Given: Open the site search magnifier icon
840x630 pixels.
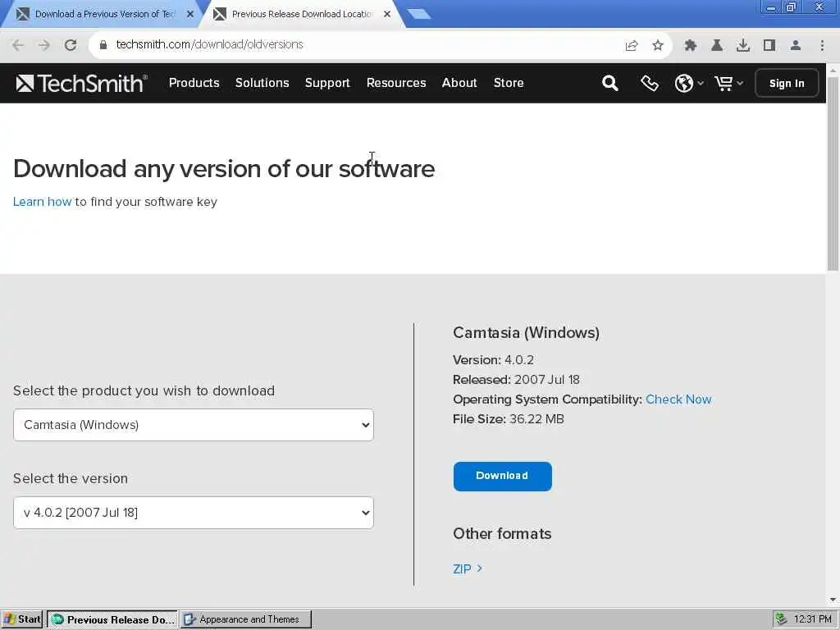Looking at the screenshot, I should 609,83.
